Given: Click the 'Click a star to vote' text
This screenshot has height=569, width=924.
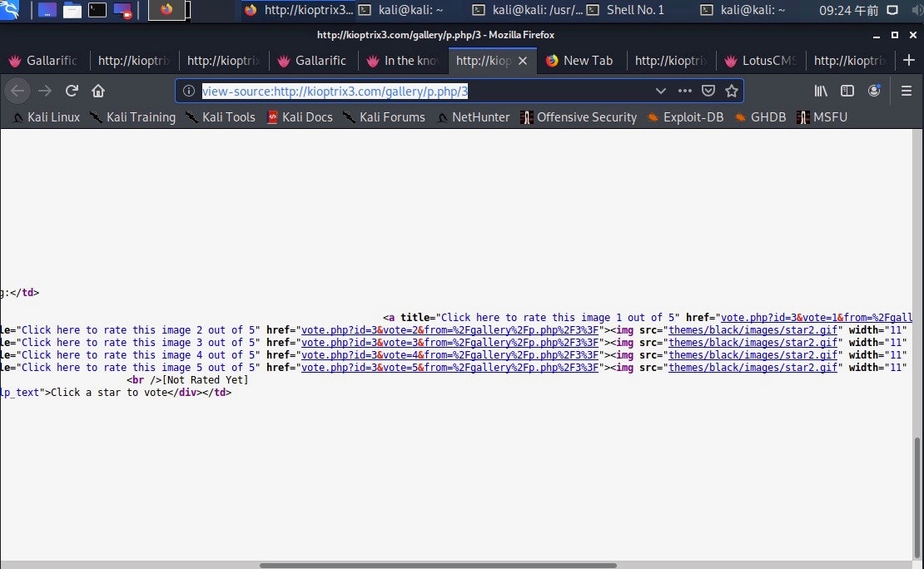Looking at the screenshot, I should tap(109, 393).
